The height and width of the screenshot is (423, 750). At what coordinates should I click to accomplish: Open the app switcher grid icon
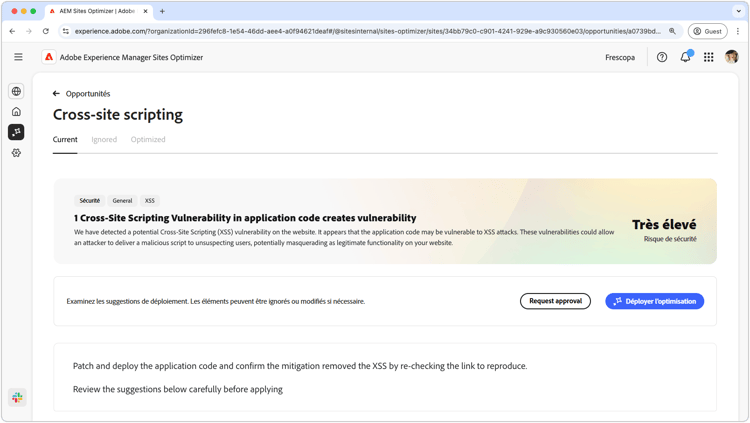(709, 57)
